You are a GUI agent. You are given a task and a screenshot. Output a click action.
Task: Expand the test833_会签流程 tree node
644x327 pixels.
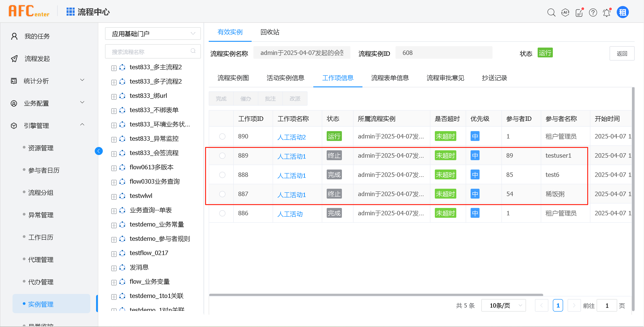point(114,154)
